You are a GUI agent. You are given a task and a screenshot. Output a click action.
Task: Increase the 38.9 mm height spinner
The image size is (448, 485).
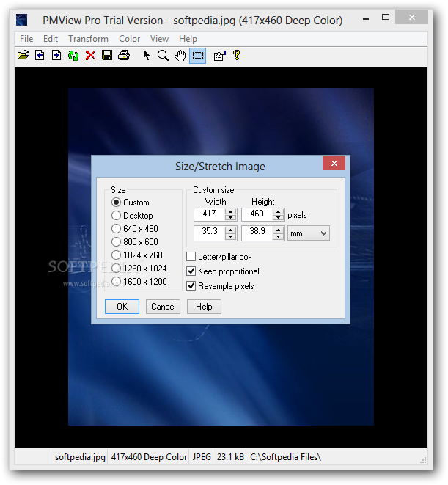279,230
